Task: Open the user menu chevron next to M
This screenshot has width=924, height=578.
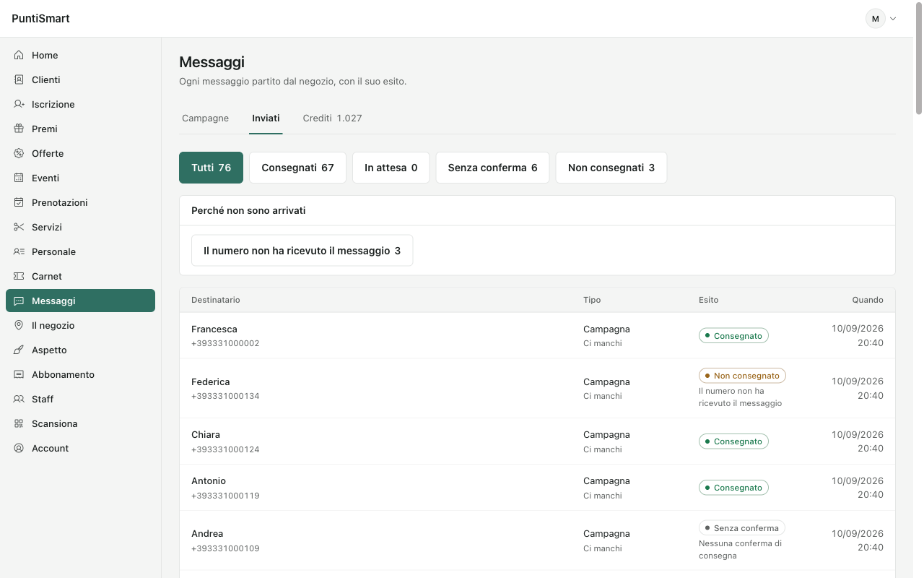Action: 893,19
